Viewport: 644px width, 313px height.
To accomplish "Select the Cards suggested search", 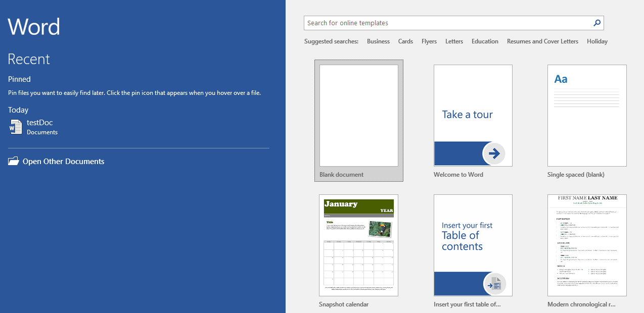I will (x=405, y=41).
